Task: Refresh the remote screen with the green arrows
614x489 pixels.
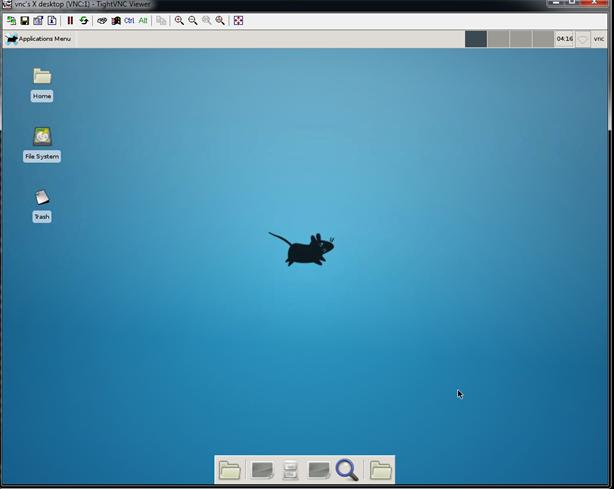Action: 83,20
